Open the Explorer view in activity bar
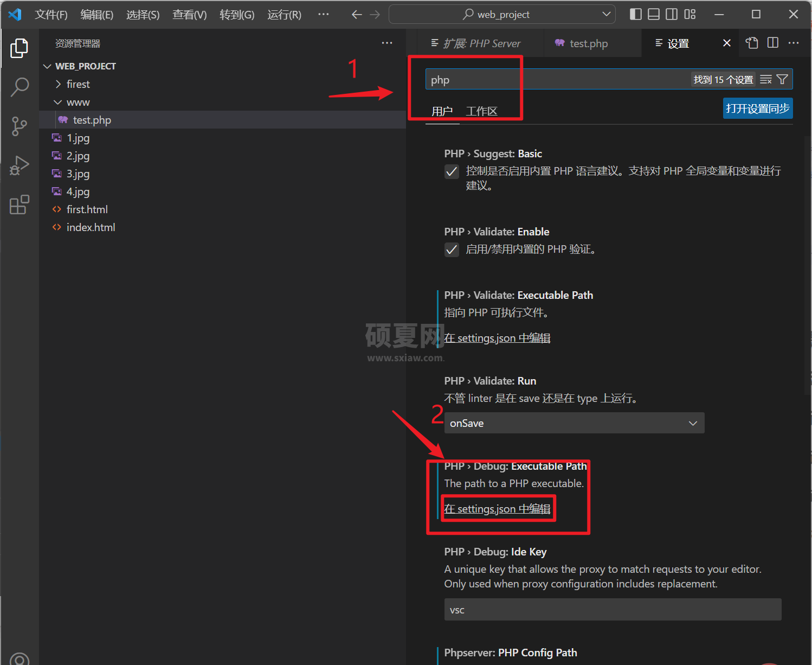The height and width of the screenshot is (665, 812). [20, 48]
